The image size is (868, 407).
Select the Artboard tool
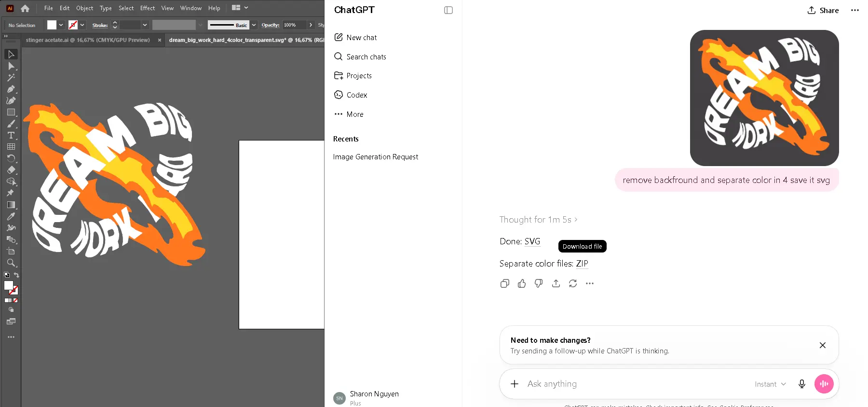(x=11, y=251)
